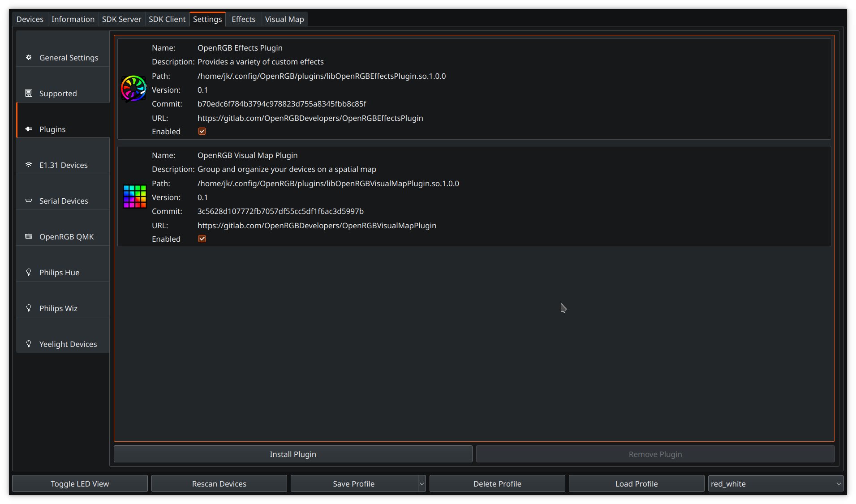
Task: Open the Visual Map tab
Action: click(284, 19)
